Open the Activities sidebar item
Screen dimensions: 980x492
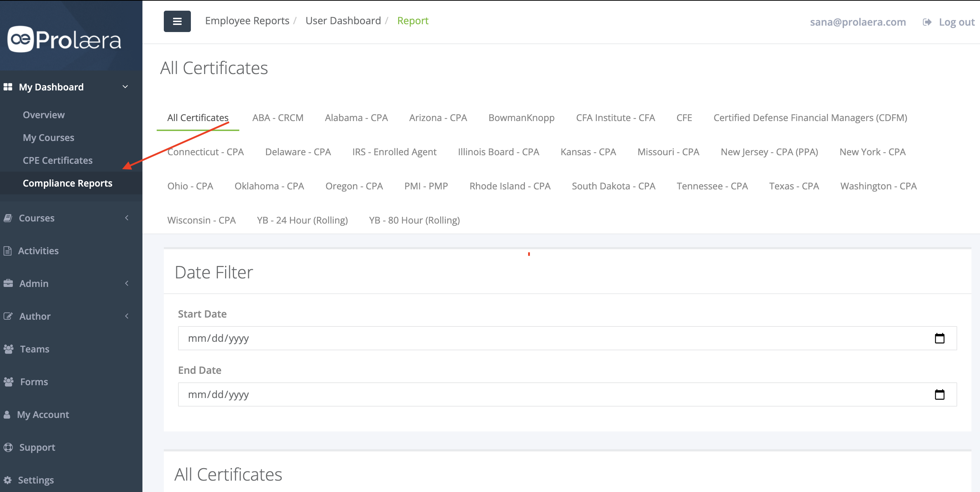point(38,251)
